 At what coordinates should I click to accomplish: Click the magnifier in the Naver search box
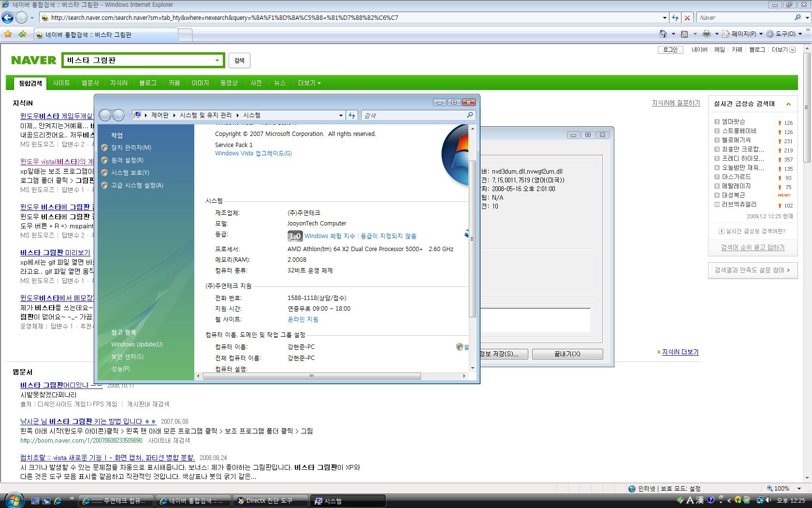[x=797, y=17]
